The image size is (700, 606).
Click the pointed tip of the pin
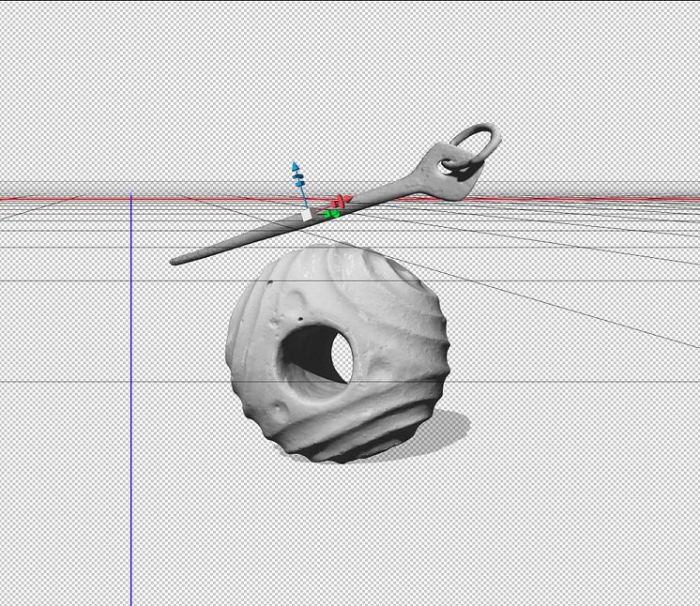175,262
